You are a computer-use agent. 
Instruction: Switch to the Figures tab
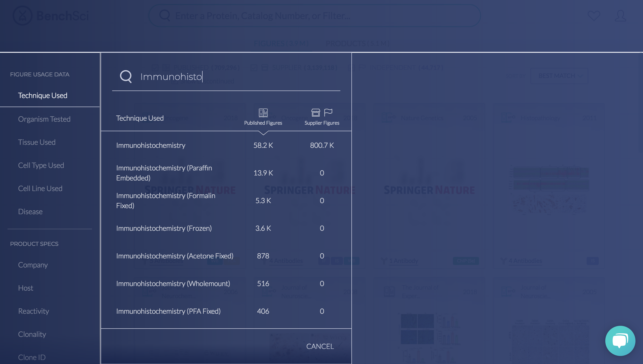tap(281, 43)
